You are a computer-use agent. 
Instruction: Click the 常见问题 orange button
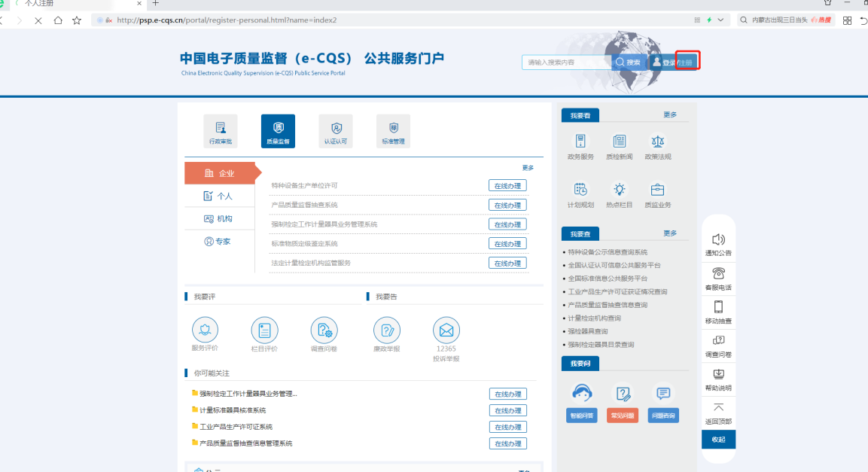pos(623,416)
